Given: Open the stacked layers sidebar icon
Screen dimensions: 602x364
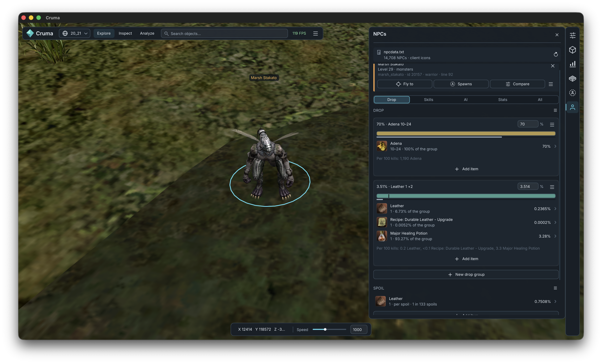Looking at the screenshot, I should pos(572,79).
